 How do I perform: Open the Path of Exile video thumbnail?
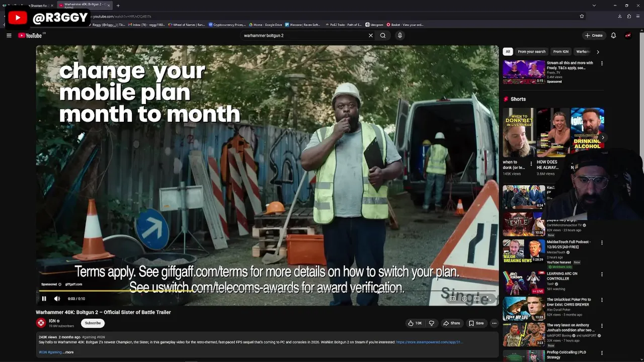pyautogui.click(x=524, y=224)
